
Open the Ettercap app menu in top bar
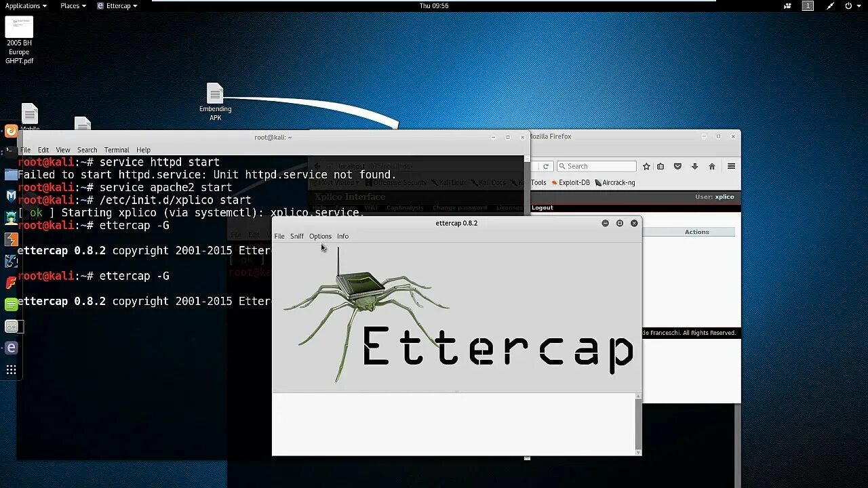point(117,5)
